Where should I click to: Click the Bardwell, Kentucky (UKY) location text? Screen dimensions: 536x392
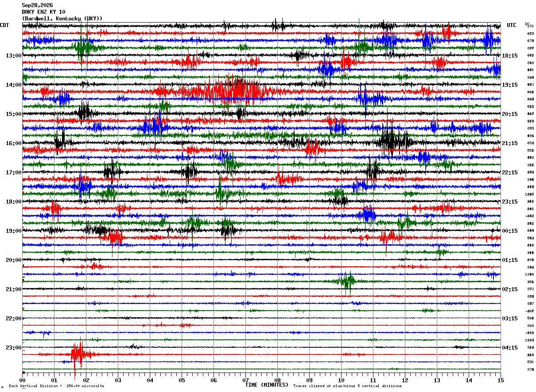62,19
